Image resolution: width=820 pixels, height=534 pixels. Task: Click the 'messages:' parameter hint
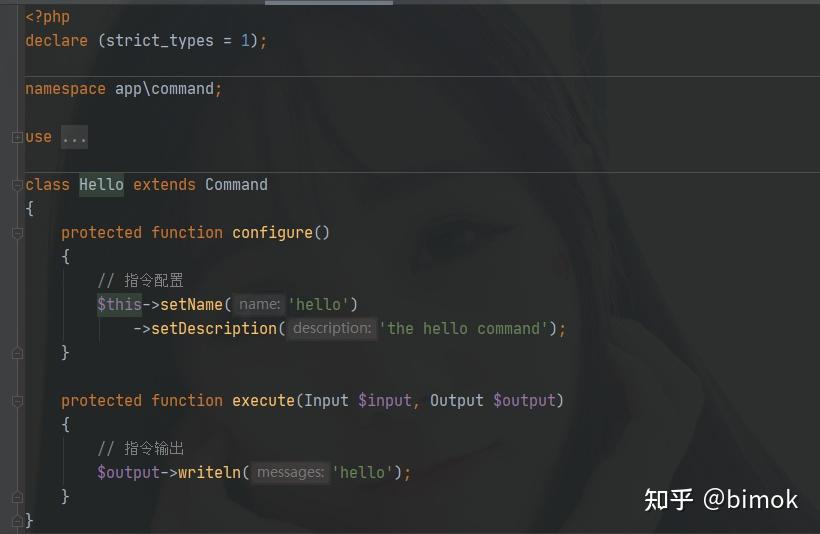click(x=290, y=473)
